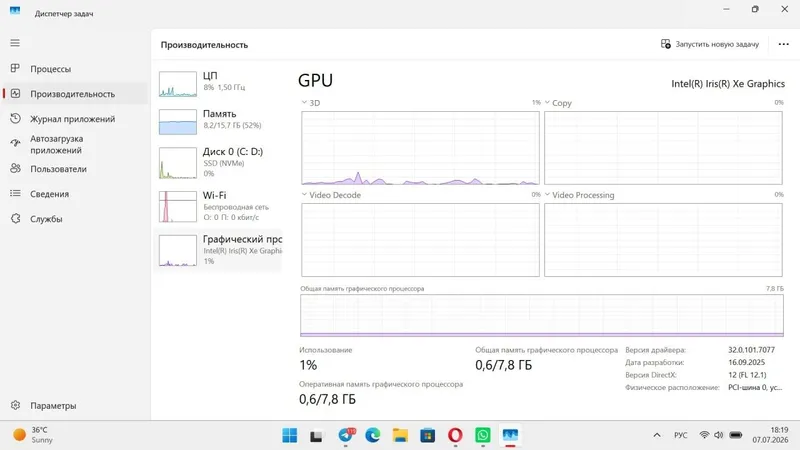Screen dimensions: 800x450
Task: Select the Wi-Fi network performance item
Action: [219, 206]
